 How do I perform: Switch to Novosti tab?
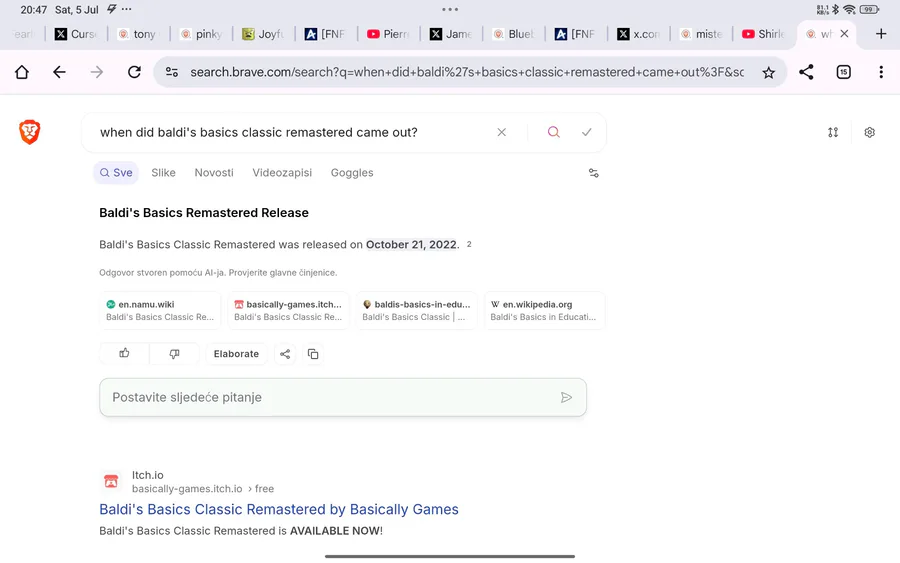tap(214, 173)
